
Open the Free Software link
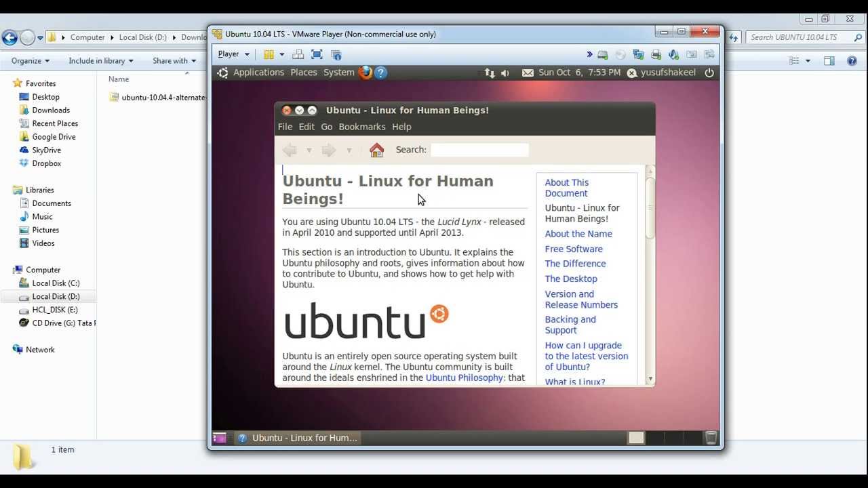click(x=574, y=249)
